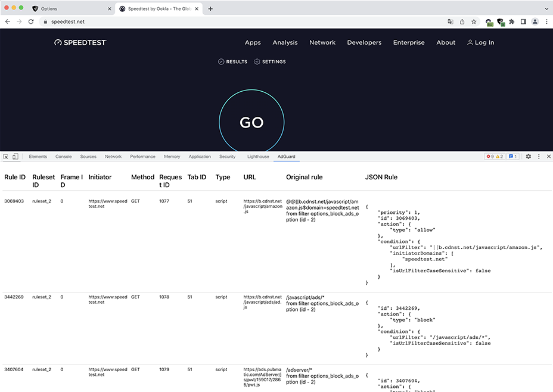Viewport: 553px width, 392px height.
Task: Toggle the device toolbar emulation icon
Action: (x=16, y=156)
